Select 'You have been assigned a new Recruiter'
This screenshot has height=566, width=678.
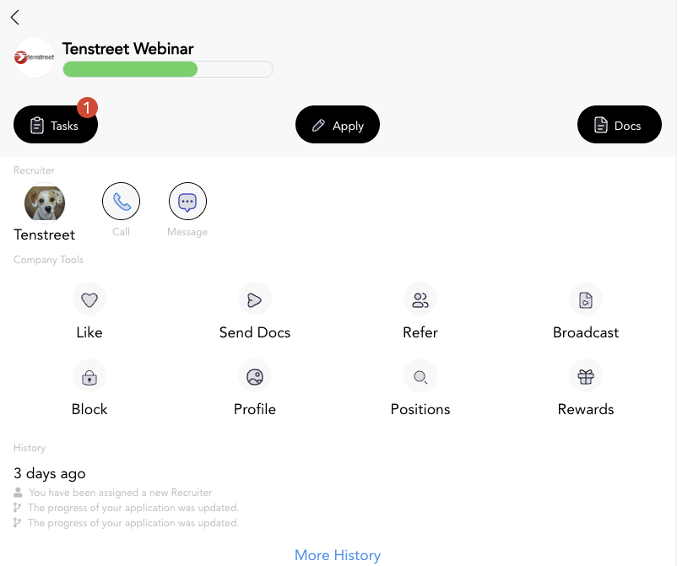pos(120,492)
